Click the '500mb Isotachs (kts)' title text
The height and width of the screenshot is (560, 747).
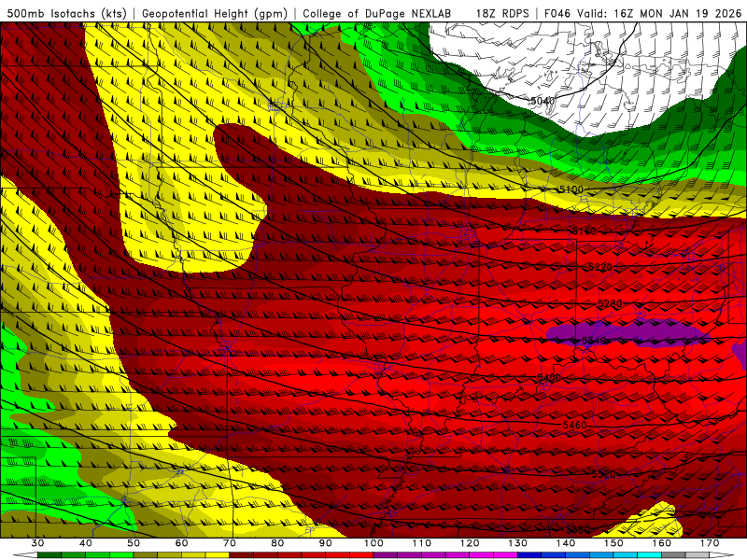pos(66,13)
